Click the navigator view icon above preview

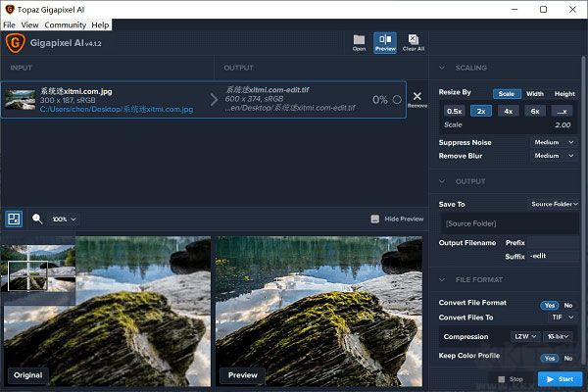[x=14, y=219]
